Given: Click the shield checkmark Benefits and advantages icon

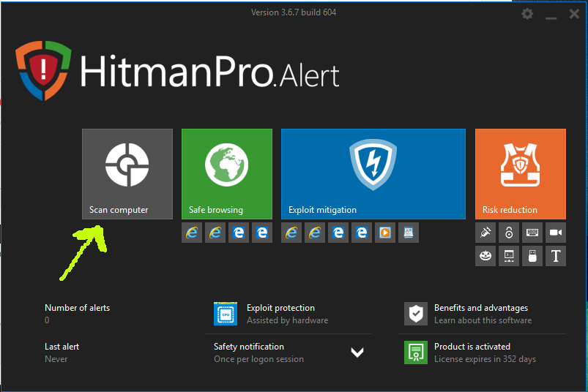Looking at the screenshot, I should pyautogui.click(x=416, y=314).
